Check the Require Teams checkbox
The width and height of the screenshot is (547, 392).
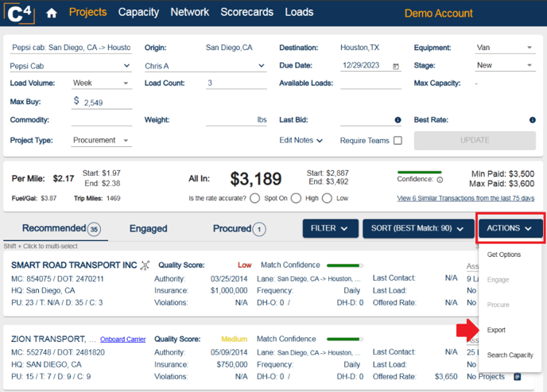(x=398, y=141)
